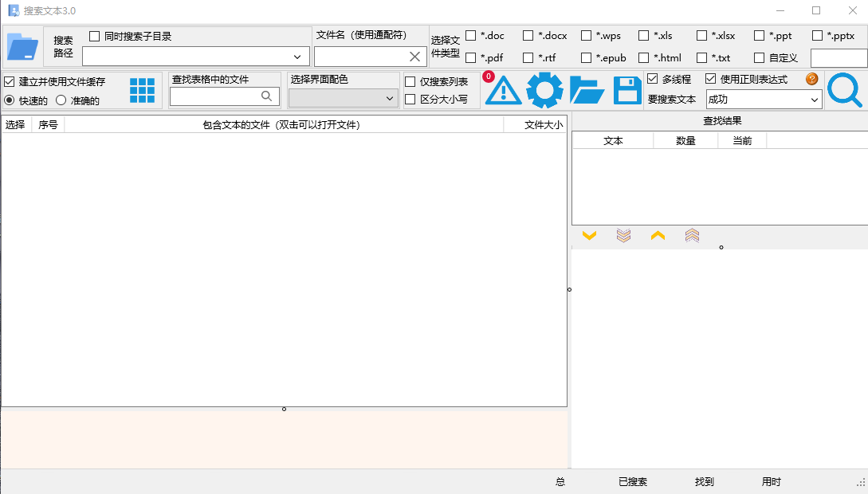Screen dimensions: 868x494
Task: Check the *.rtf file type
Action: coord(528,58)
